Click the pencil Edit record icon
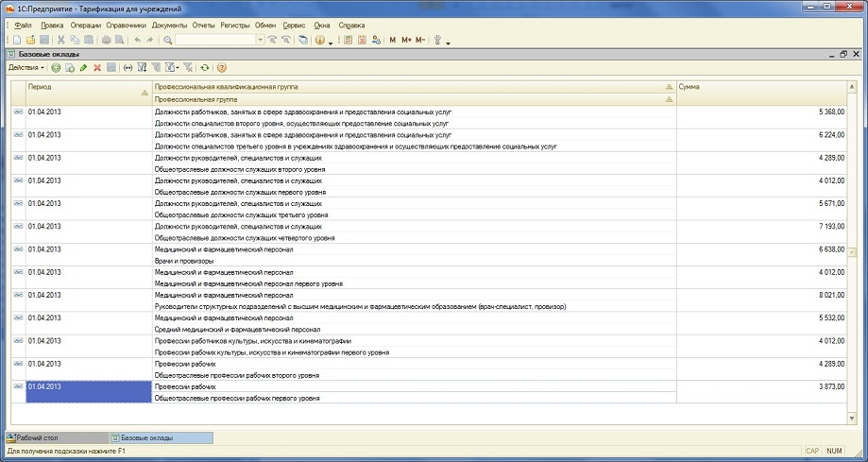868x462 pixels. click(x=83, y=68)
